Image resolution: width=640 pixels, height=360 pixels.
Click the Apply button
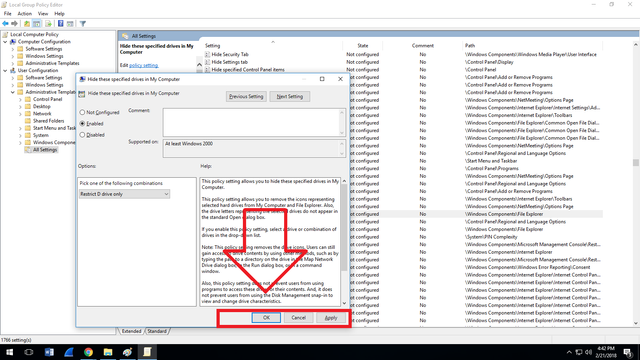[x=331, y=318]
